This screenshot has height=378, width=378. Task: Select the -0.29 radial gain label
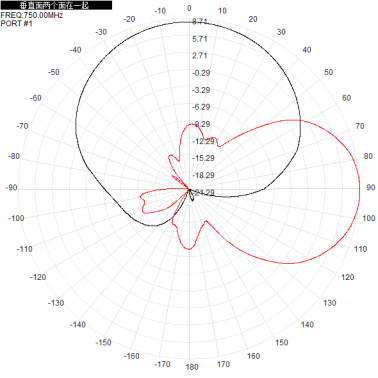click(x=201, y=73)
